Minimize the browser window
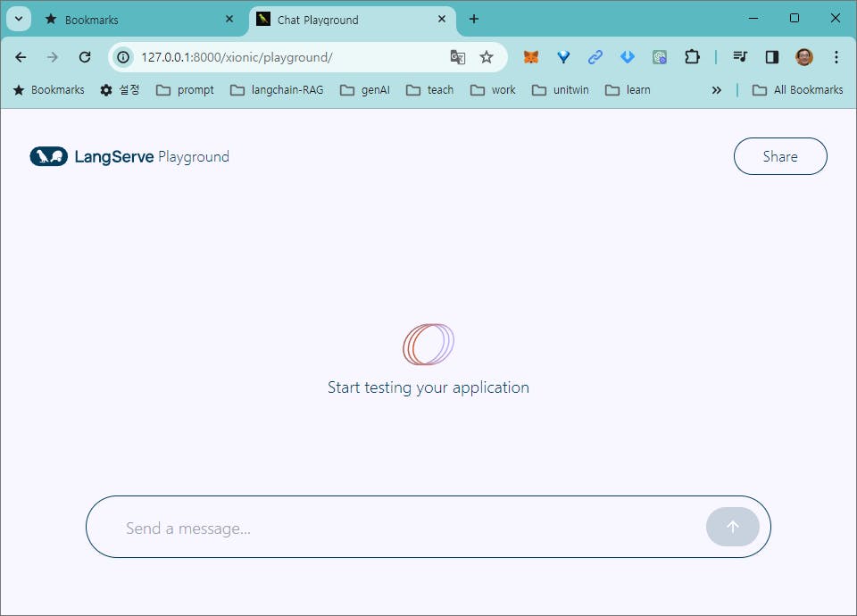 coord(753,18)
